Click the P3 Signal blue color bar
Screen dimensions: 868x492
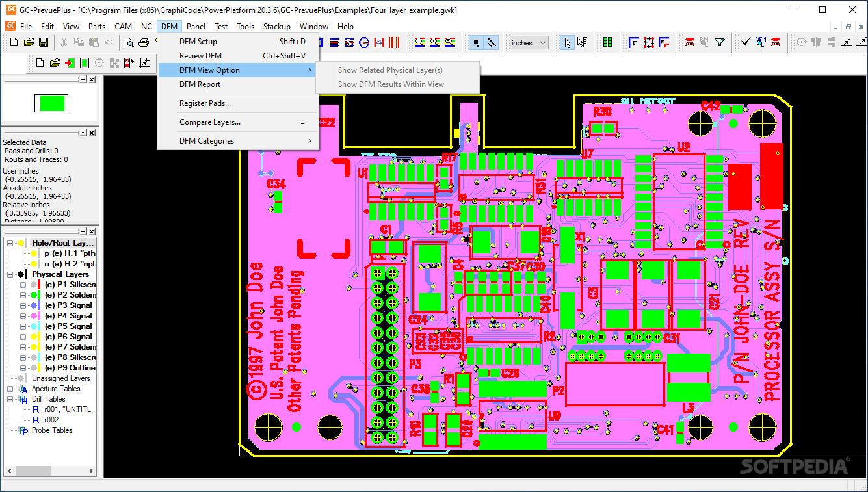[x=40, y=305]
